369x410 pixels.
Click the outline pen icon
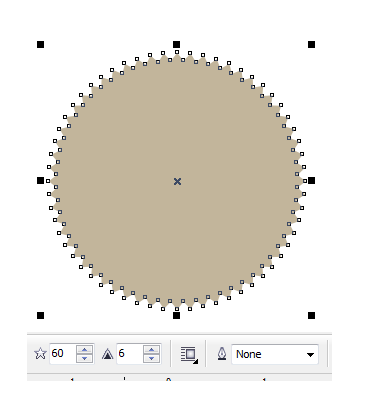[x=222, y=354]
